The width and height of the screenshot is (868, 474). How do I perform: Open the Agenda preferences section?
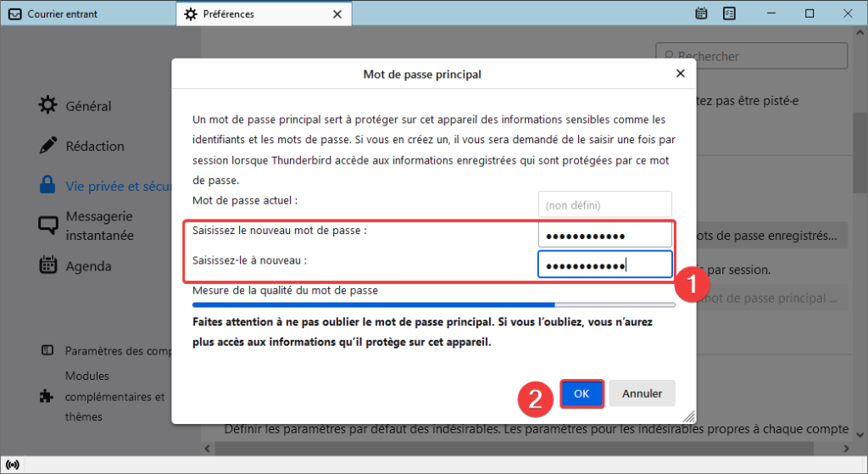tap(88, 266)
